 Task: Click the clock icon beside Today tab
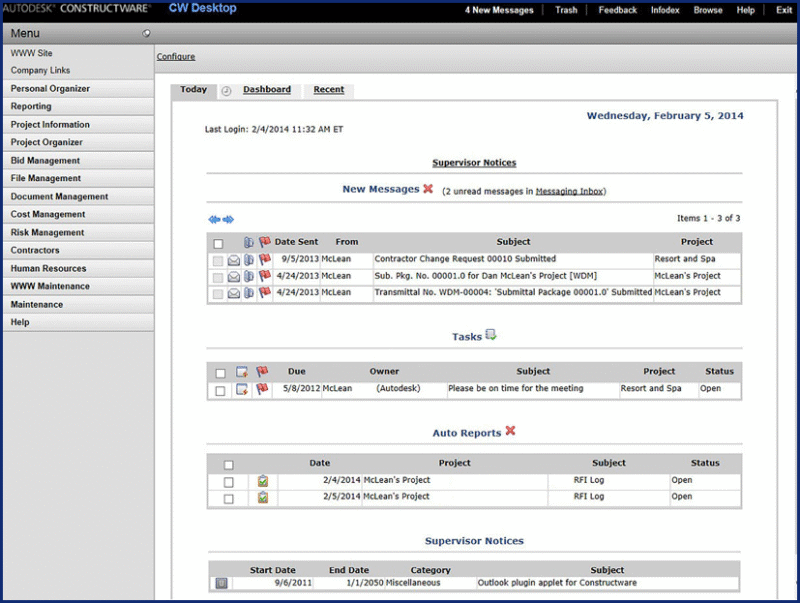(226, 91)
